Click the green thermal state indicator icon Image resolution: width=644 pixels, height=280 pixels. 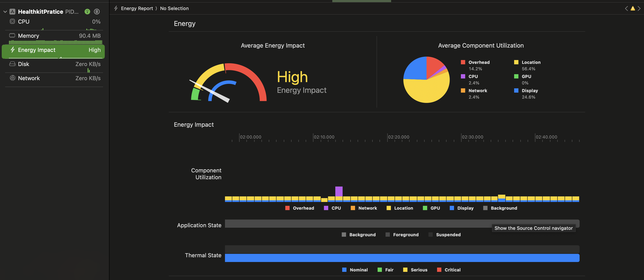(x=87, y=12)
